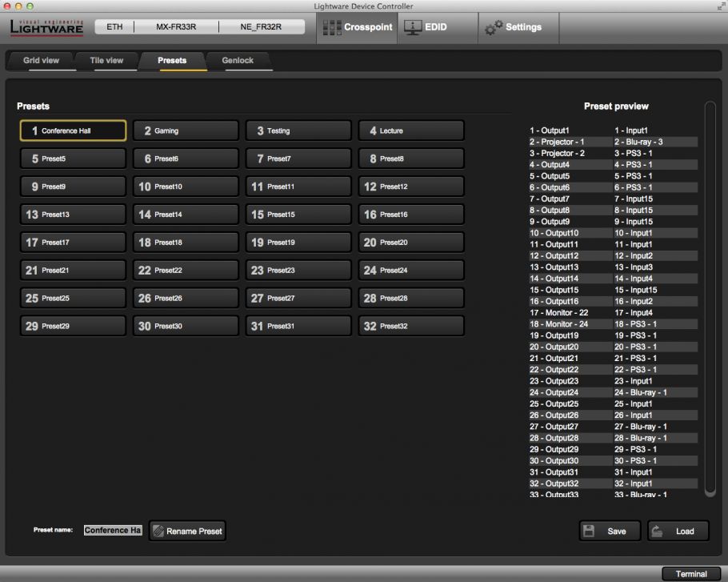Image resolution: width=728 pixels, height=582 pixels.
Task: Select the Gaming preset
Action: click(186, 130)
